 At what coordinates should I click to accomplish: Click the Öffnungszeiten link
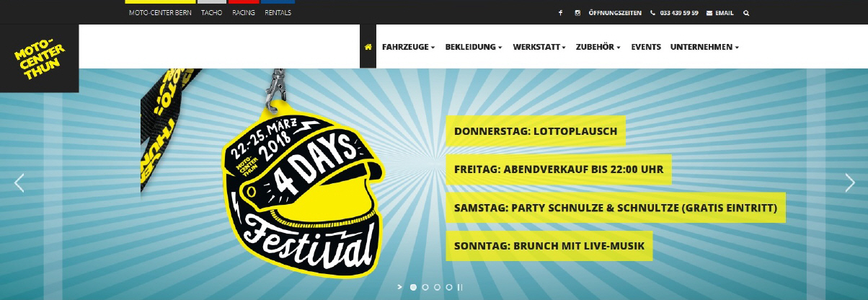pos(615,13)
